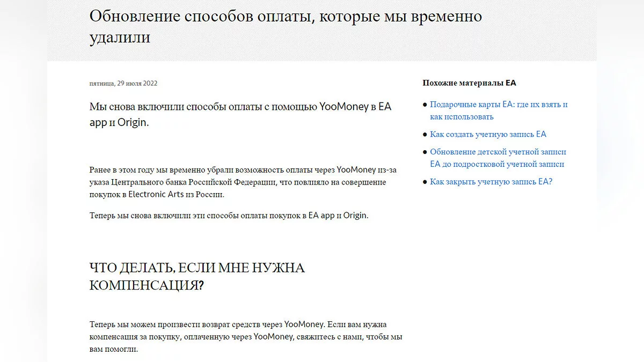Click the sentence "Теперь мы снова включили эти способы"

tap(229, 216)
